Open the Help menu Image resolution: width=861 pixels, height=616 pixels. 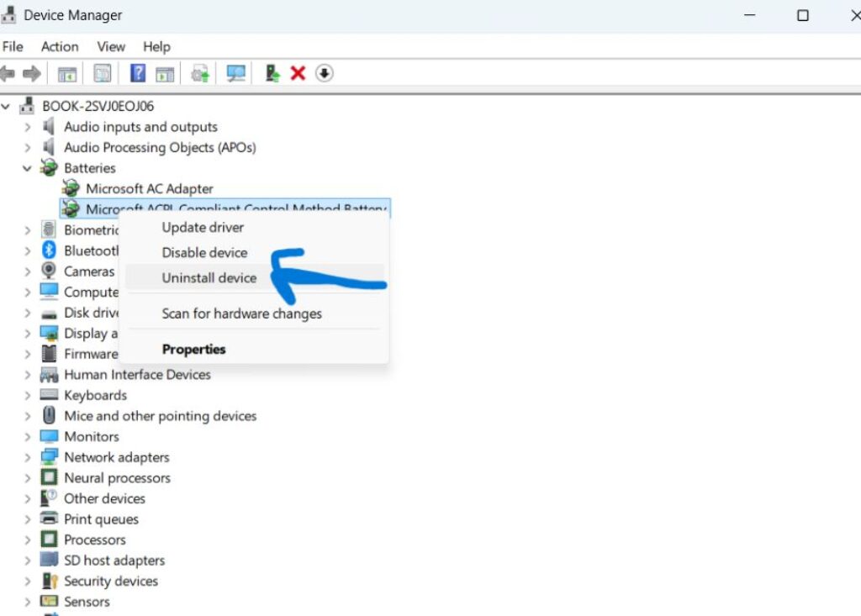(156, 47)
